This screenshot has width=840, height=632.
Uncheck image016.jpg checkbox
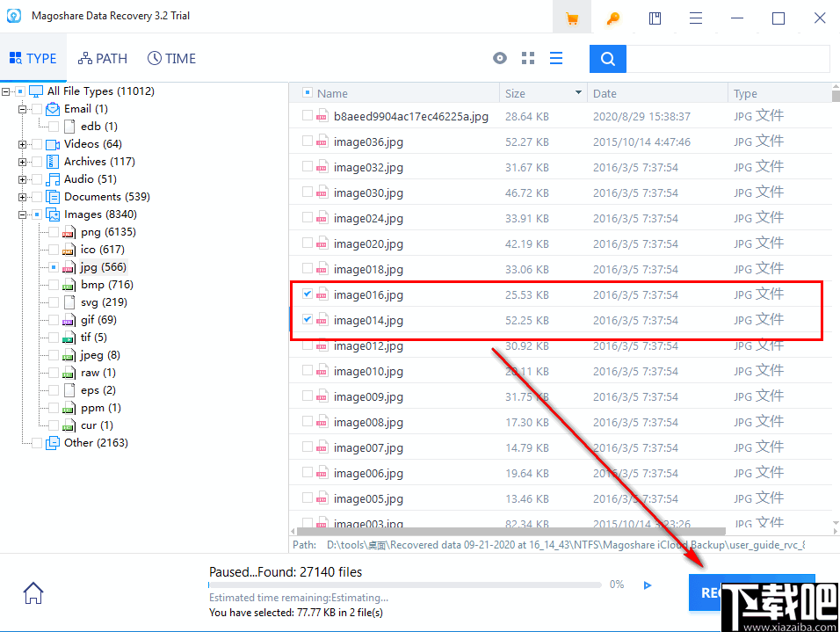pos(307,294)
